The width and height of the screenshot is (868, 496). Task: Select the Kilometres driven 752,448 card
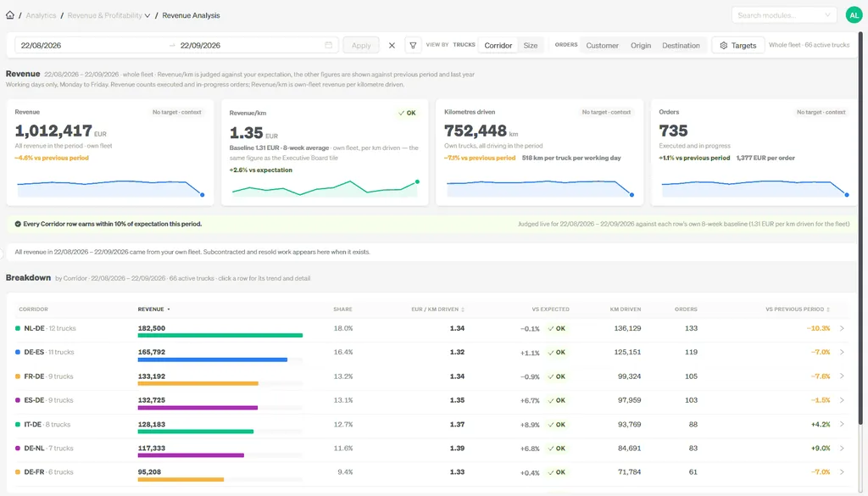click(x=540, y=153)
